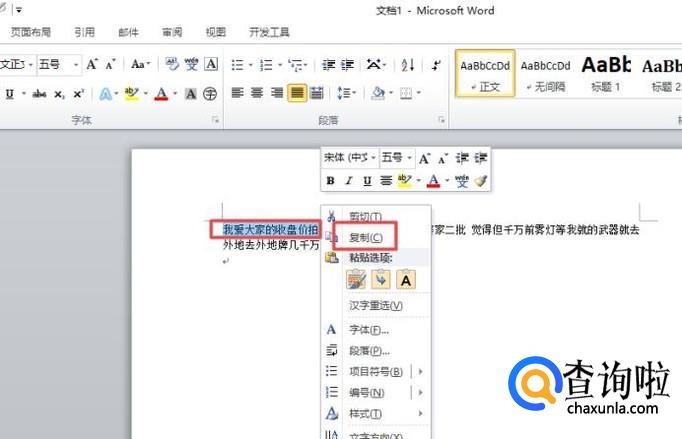Click Grow Font in mini toolbar

pos(425,158)
